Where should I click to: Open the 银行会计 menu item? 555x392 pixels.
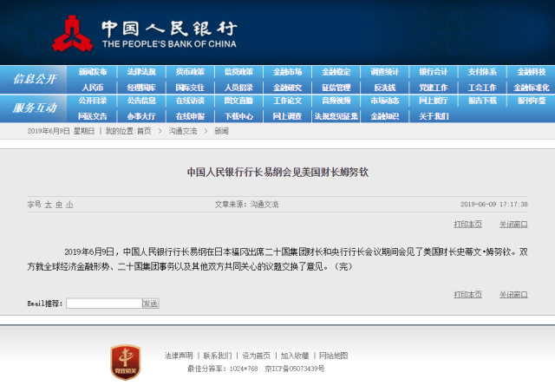(434, 72)
